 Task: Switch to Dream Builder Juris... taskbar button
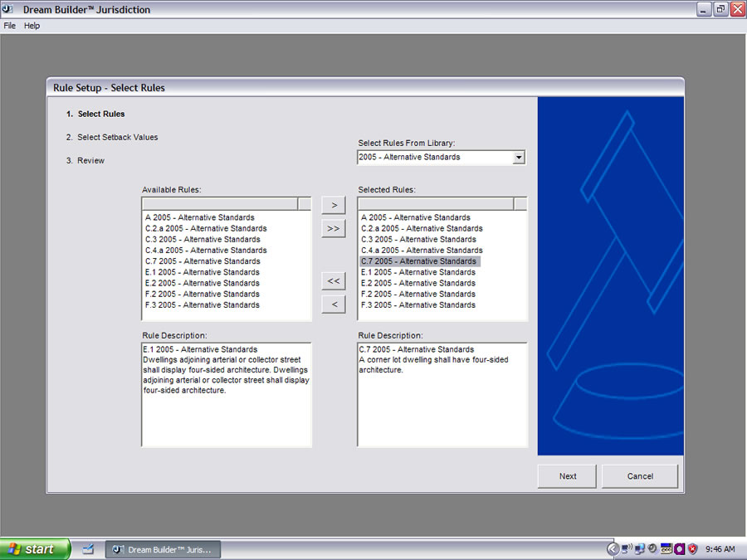tap(163, 550)
